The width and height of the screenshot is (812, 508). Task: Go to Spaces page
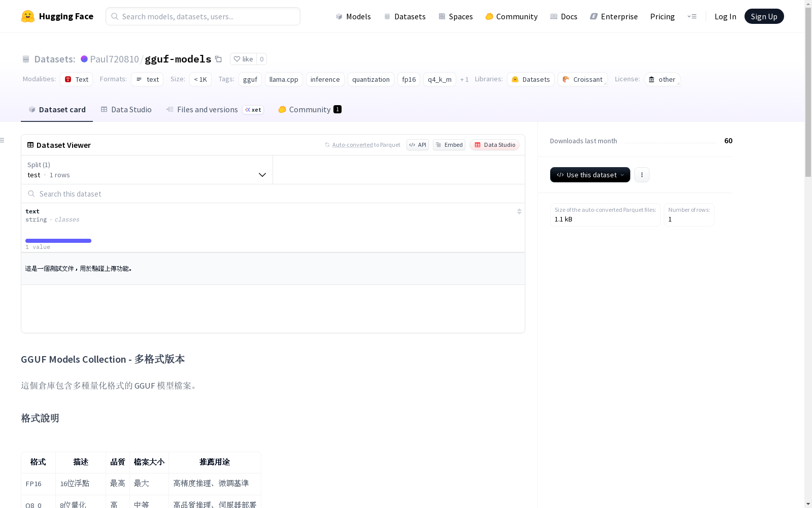(456, 16)
